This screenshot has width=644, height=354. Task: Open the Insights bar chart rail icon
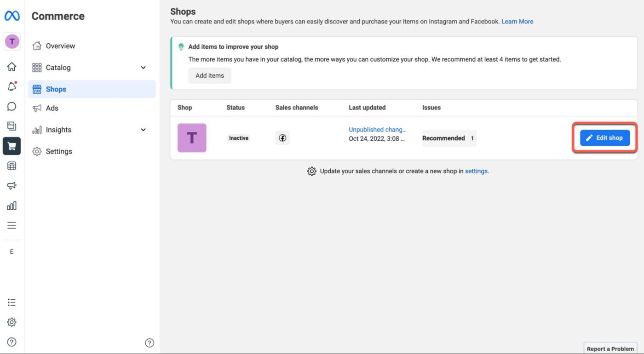pyautogui.click(x=12, y=206)
